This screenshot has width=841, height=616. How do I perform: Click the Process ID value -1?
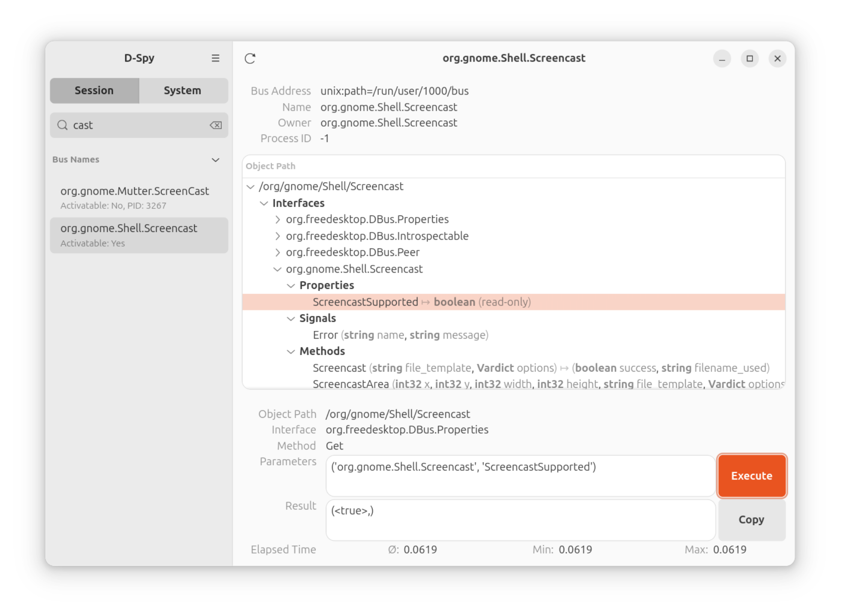coord(325,139)
